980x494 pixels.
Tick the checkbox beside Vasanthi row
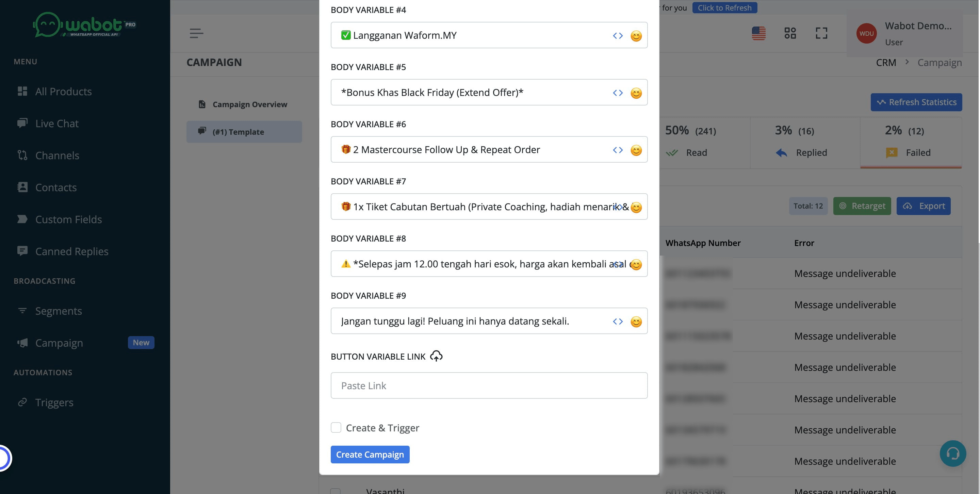click(335, 491)
